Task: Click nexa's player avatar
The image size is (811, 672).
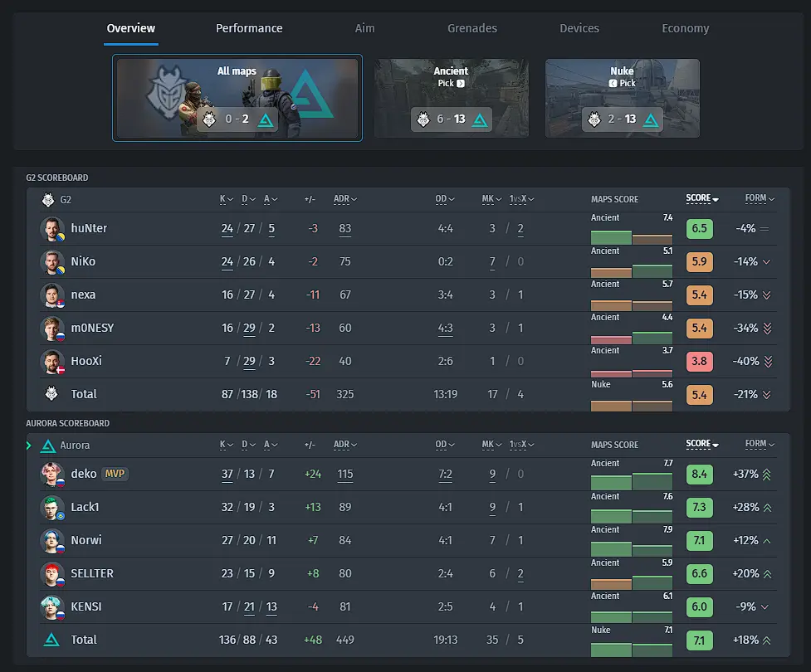Action: pyautogui.click(x=52, y=295)
